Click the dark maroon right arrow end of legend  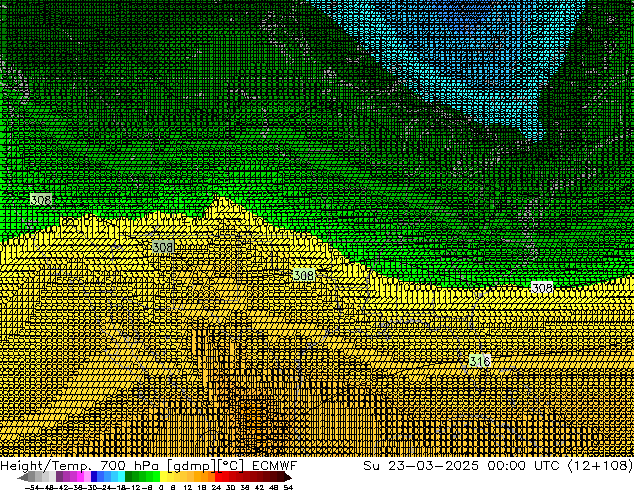287,477
